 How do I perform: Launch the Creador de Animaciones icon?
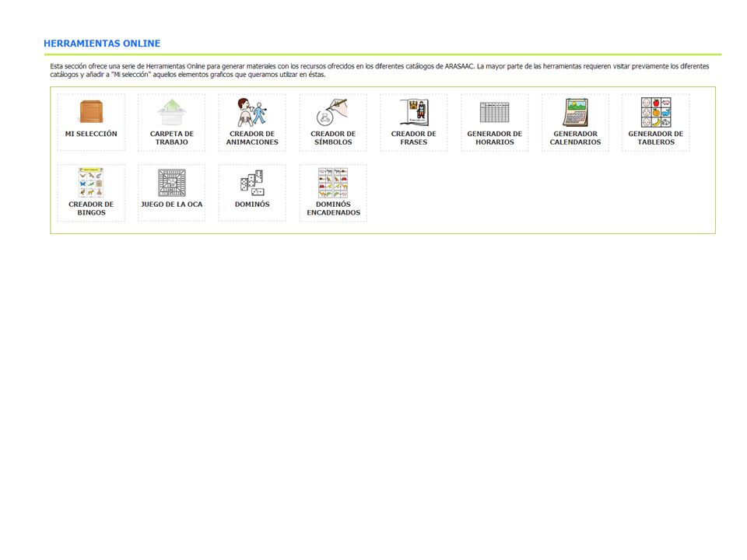(x=252, y=112)
